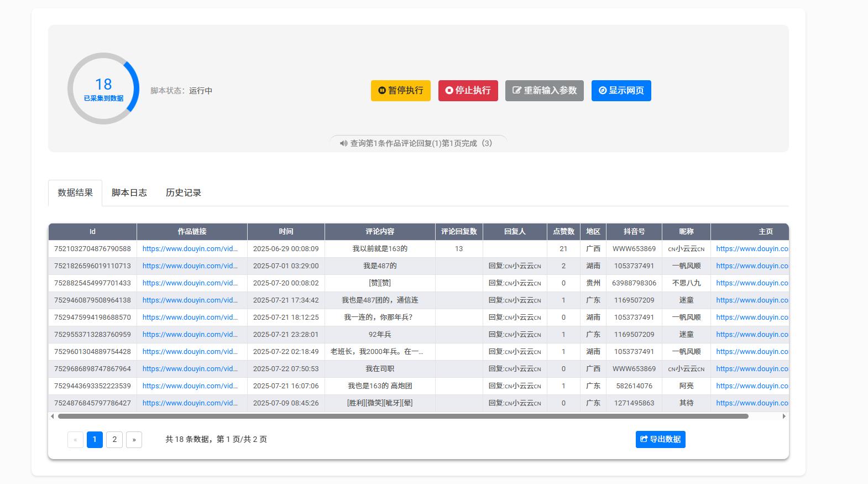
Task: Click the 评论内容 column header
Action: click(x=380, y=232)
